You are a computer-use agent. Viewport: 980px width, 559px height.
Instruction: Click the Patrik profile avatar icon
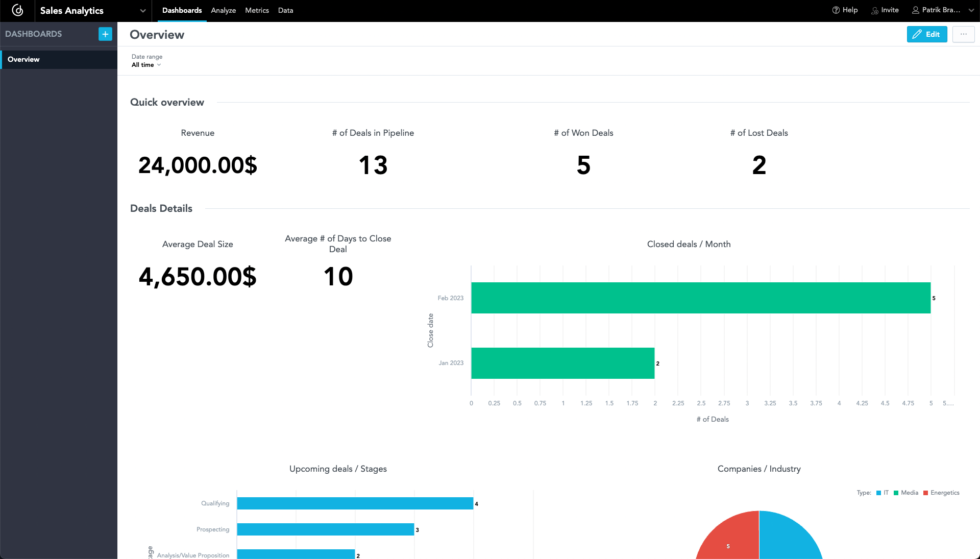coord(916,10)
